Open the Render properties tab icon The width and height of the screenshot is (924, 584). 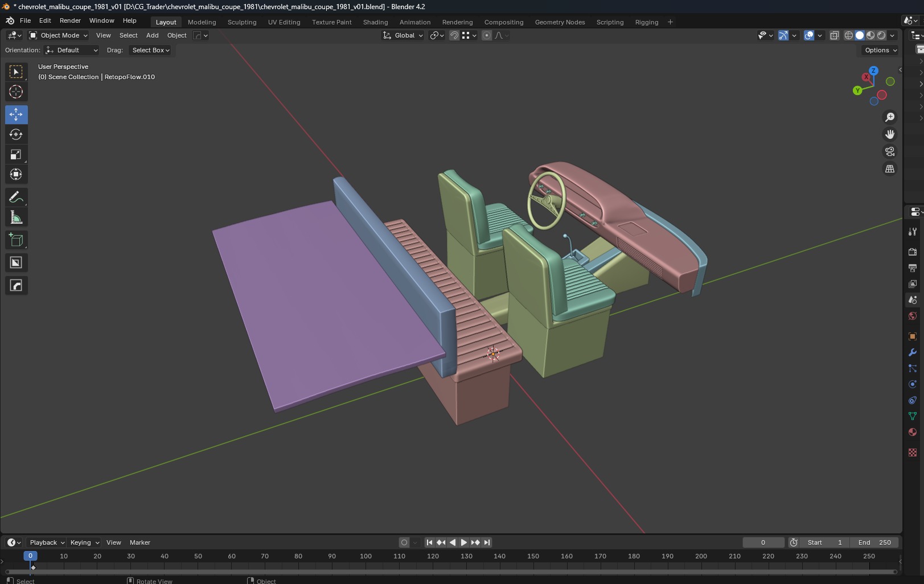click(x=913, y=252)
